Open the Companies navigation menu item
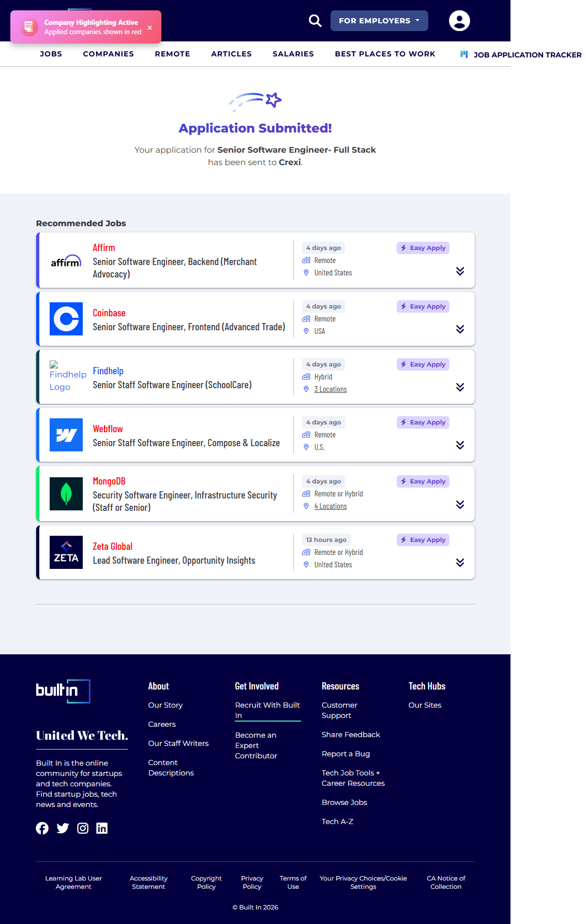The width and height of the screenshot is (586, 924). 108,54
